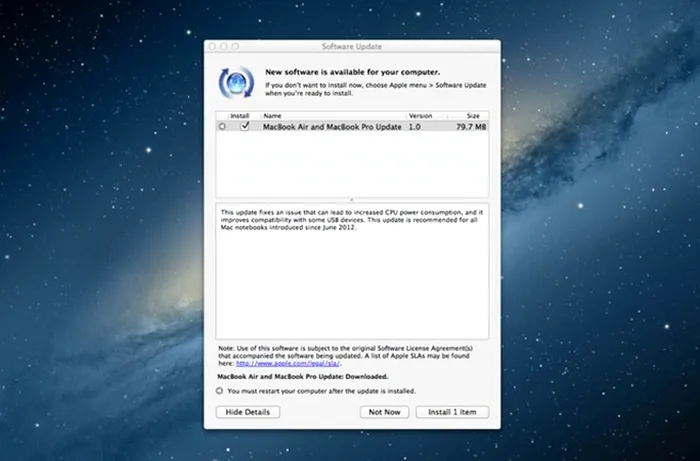
Task: Minimize the Software Update window
Action: (224, 46)
